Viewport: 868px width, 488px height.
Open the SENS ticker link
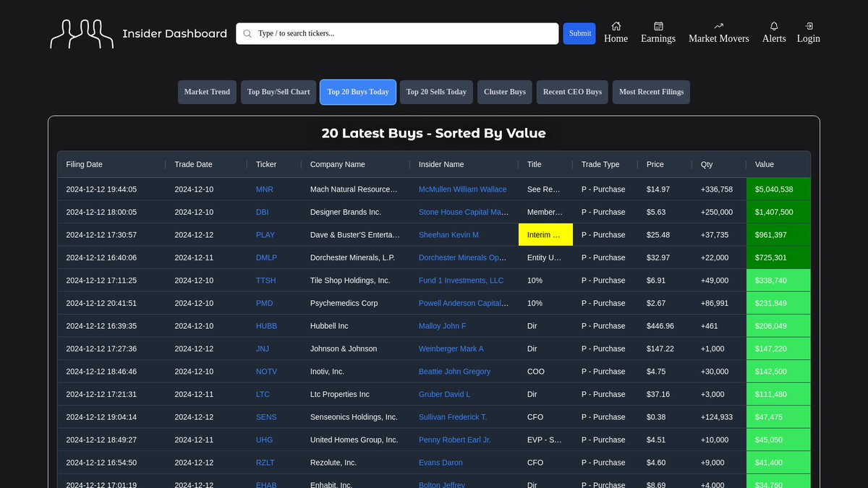coord(266,417)
